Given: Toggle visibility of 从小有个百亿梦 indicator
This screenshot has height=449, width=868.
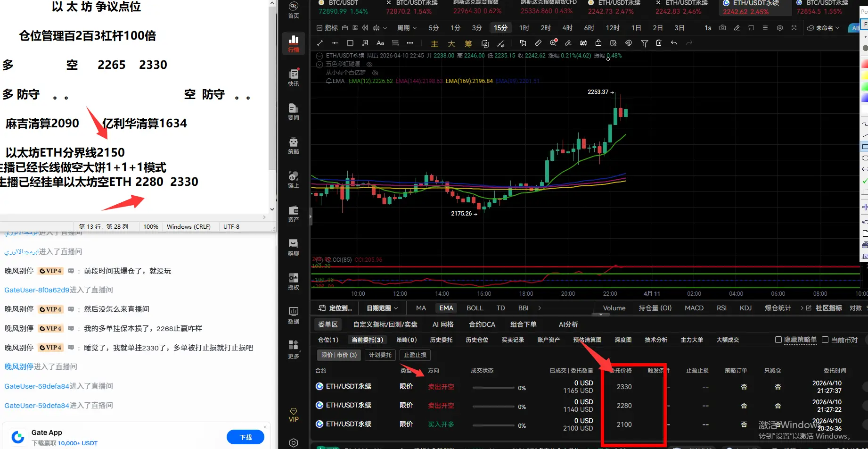Looking at the screenshot, I should coord(376,73).
